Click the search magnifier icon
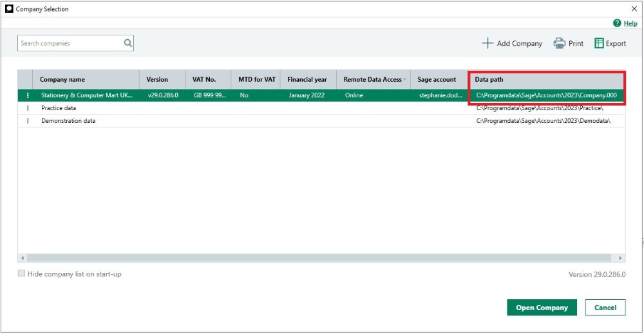644x334 pixels. point(128,44)
